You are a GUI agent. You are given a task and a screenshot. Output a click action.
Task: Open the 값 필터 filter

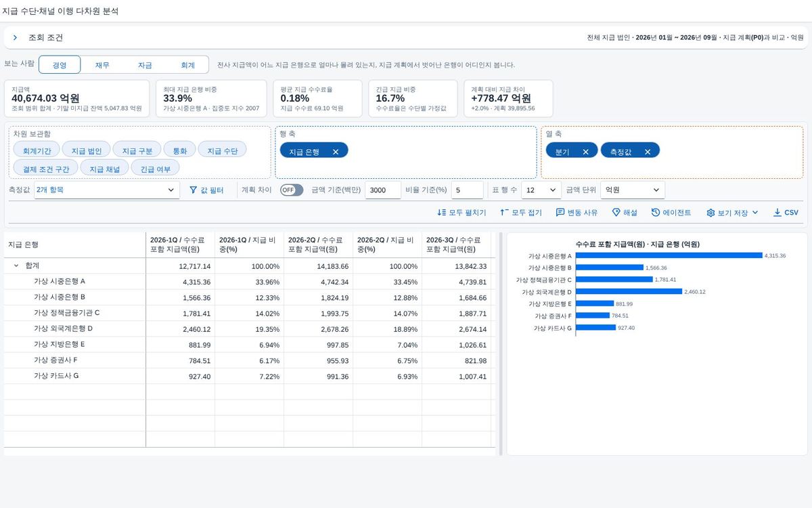(x=206, y=190)
